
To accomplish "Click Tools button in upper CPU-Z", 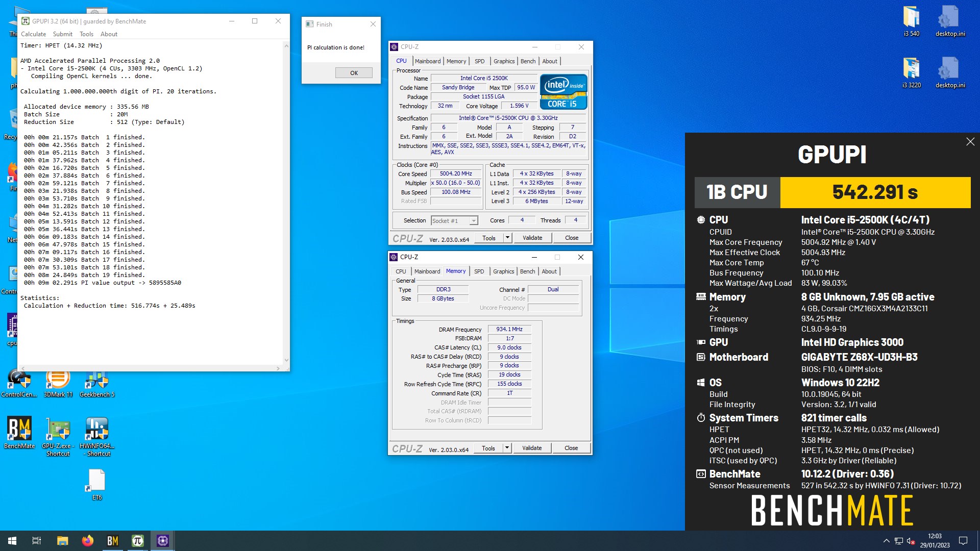I will (489, 238).
